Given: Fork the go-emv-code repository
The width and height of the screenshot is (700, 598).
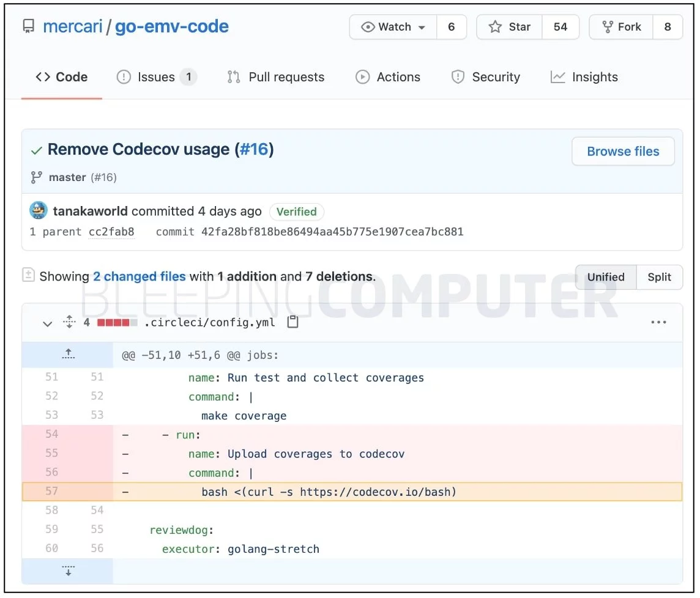Looking at the screenshot, I should (621, 27).
